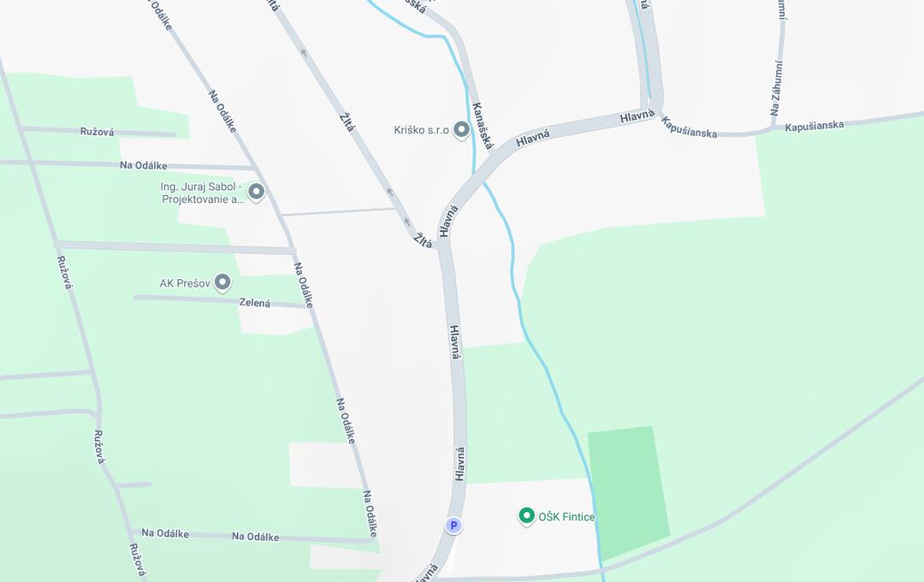Click the green OŠK Fintice pin
924x582 pixels.
click(x=526, y=516)
